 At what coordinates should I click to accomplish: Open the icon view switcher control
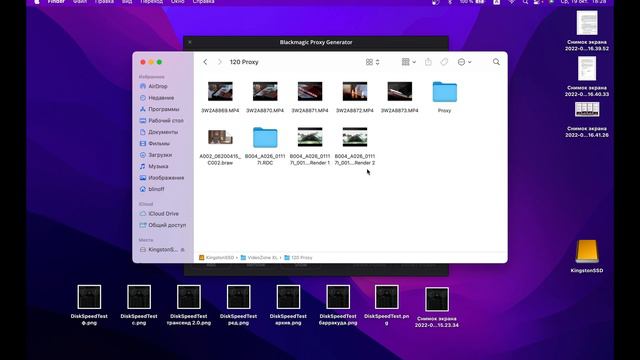pyautogui.click(x=373, y=62)
